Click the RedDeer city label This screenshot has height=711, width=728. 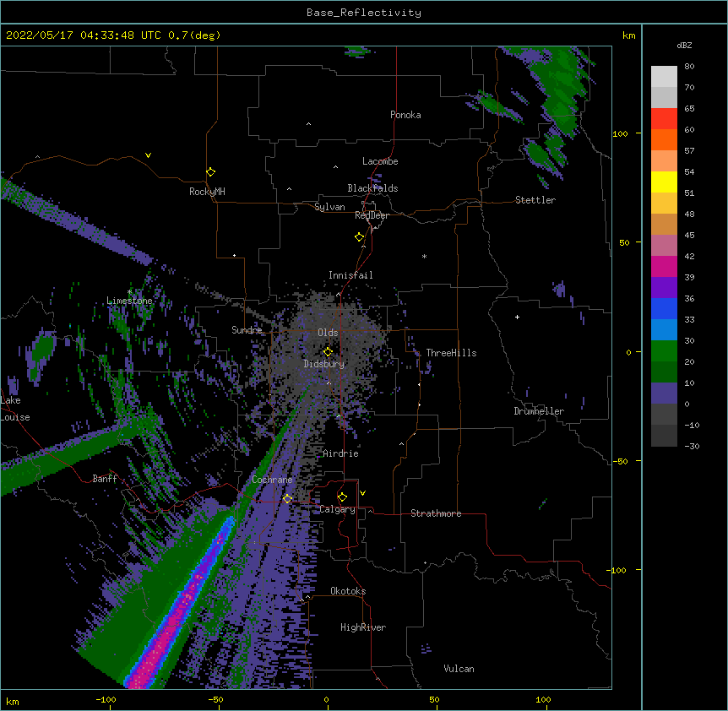coord(372,215)
